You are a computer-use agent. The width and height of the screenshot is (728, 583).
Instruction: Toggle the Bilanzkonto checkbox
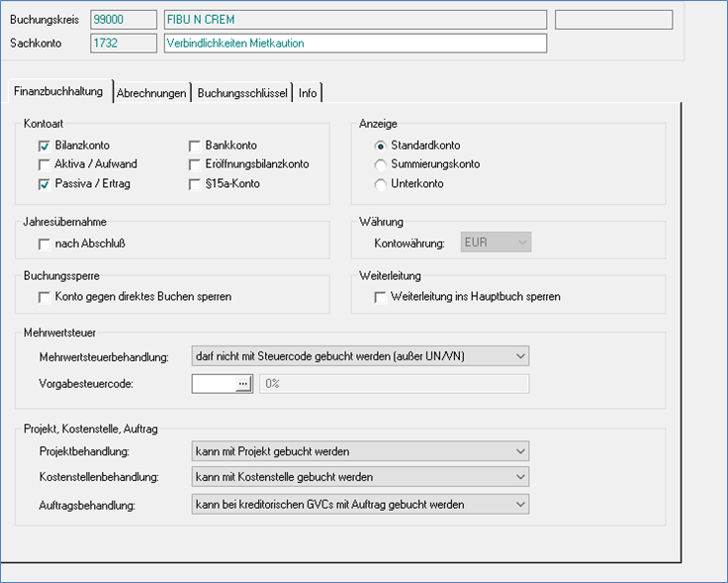tap(44, 146)
